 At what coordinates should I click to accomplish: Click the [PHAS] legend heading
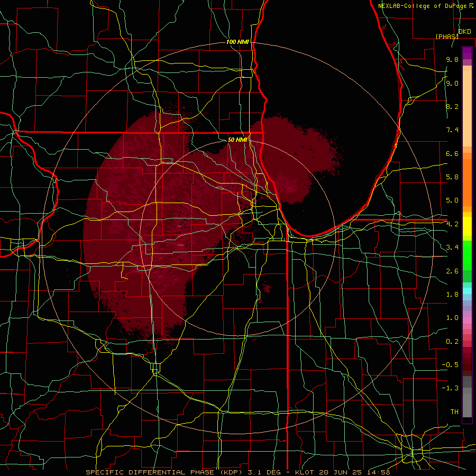click(447, 36)
